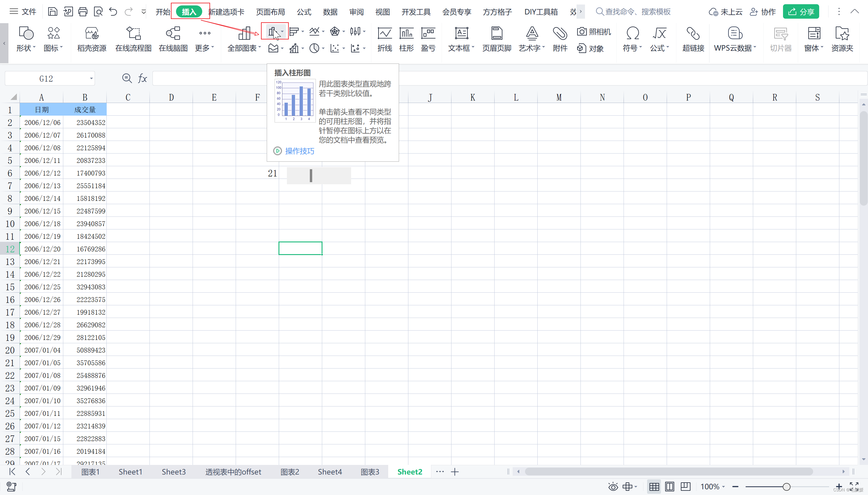
Task: Insert an online flowchart (在线流程图)
Action: [134, 39]
